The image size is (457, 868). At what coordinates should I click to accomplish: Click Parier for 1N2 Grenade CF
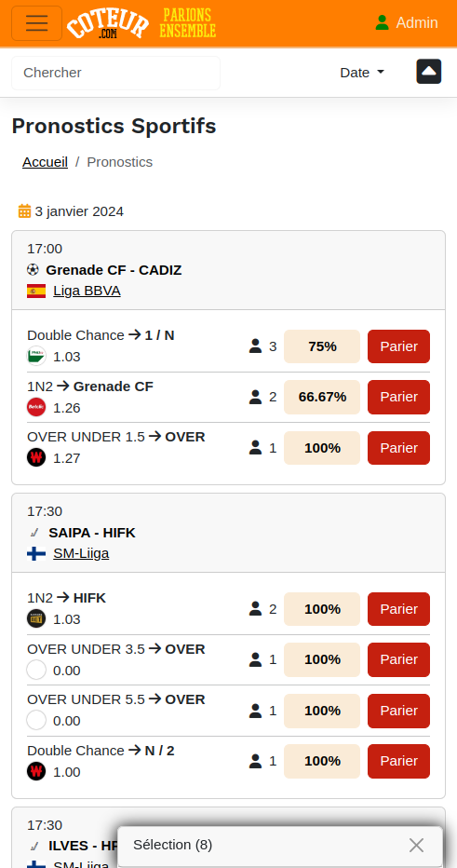(399, 397)
